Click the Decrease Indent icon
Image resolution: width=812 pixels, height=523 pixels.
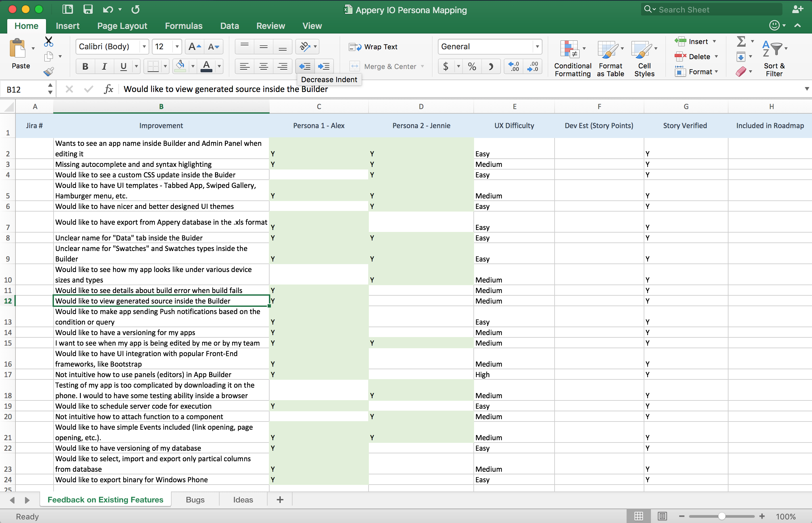pos(305,66)
